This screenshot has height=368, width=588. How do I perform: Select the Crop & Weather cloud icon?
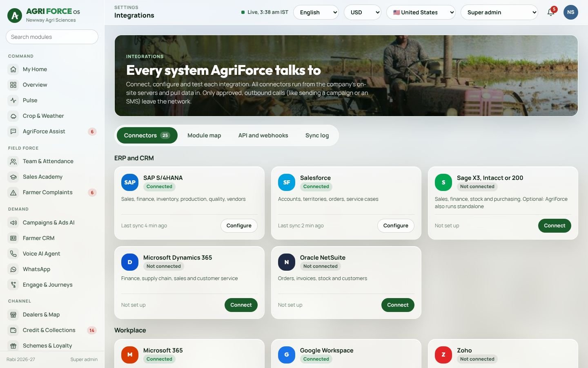(x=13, y=116)
